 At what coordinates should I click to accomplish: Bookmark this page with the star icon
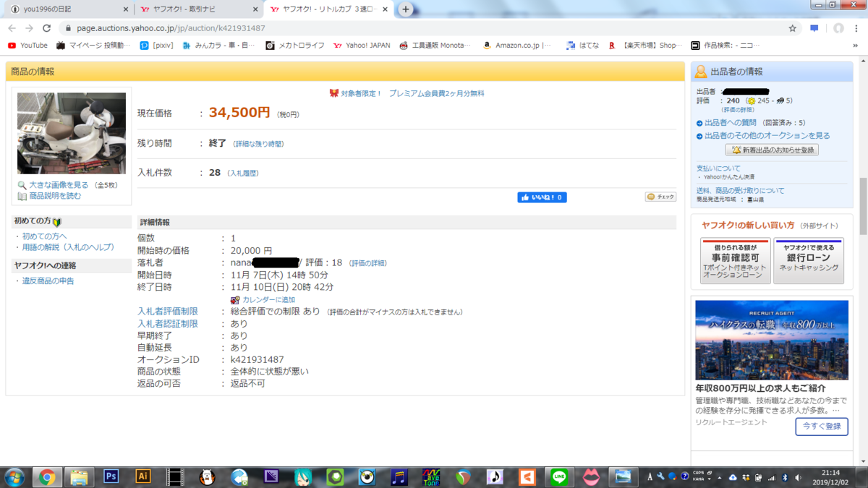coord(793,28)
